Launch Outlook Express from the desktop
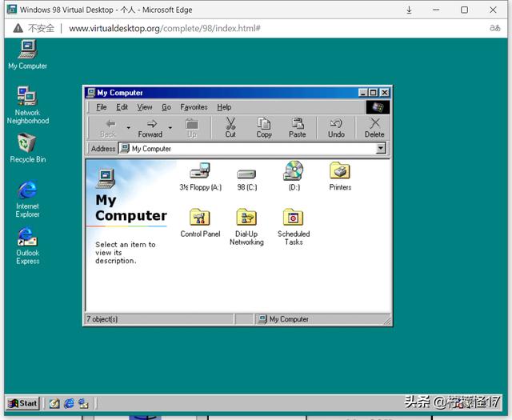The width and height of the screenshot is (512, 420). (x=27, y=238)
